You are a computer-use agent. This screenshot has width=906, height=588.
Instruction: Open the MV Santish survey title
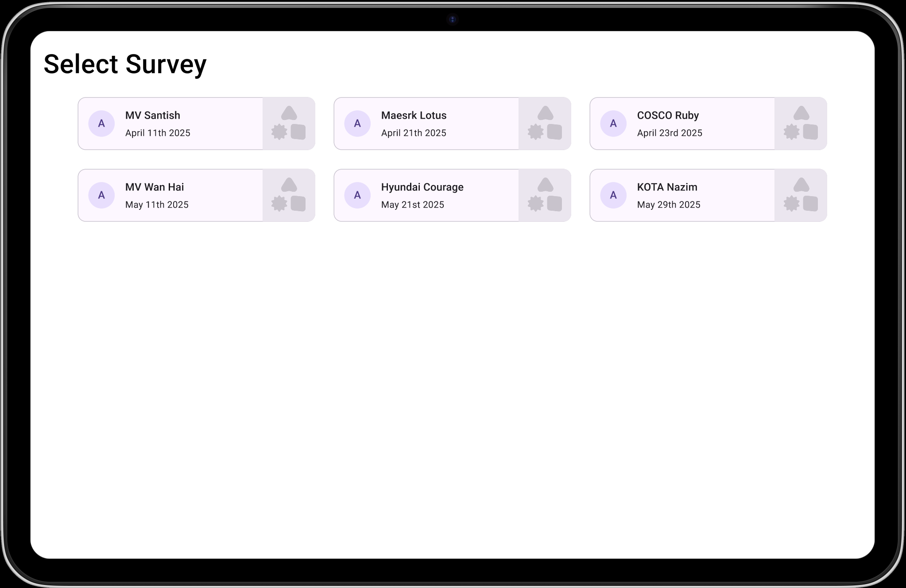pyautogui.click(x=153, y=116)
